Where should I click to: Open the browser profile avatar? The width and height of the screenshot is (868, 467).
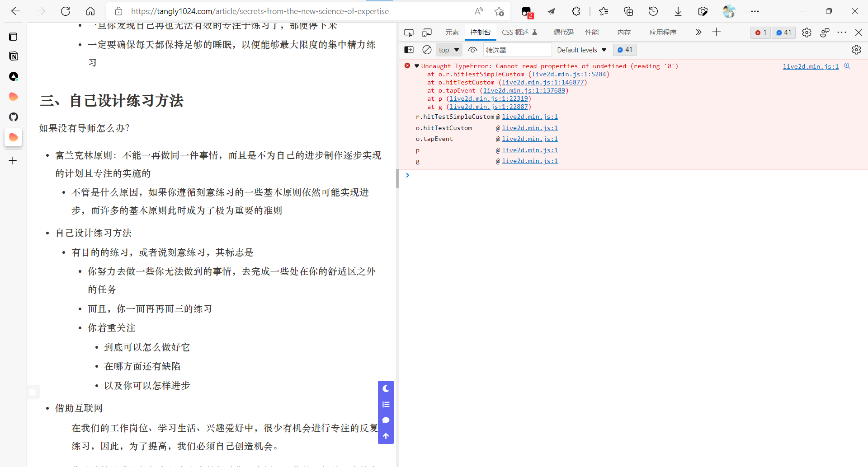pos(729,11)
